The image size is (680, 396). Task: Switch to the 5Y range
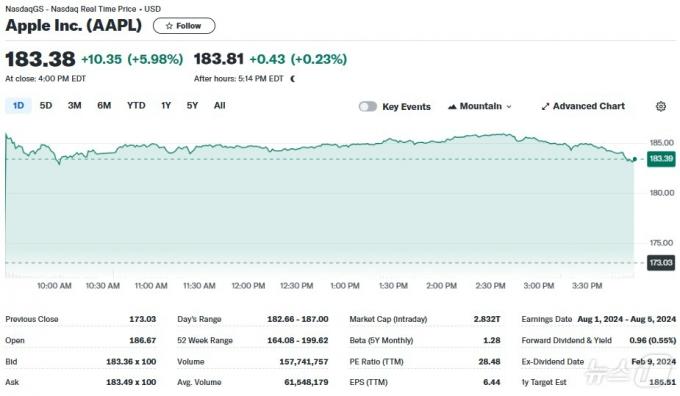click(x=192, y=105)
